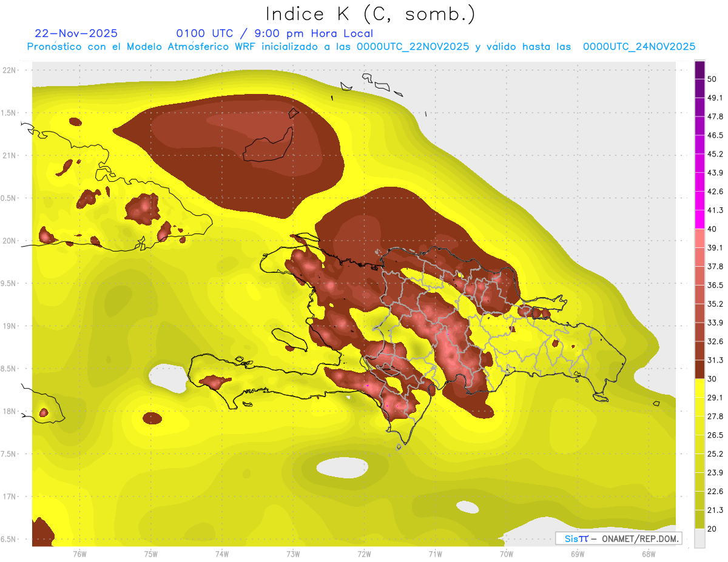The width and height of the screenshot is (728, 562).
Task: Click the "70W" longitude axis label
Action: click(507, 554)
